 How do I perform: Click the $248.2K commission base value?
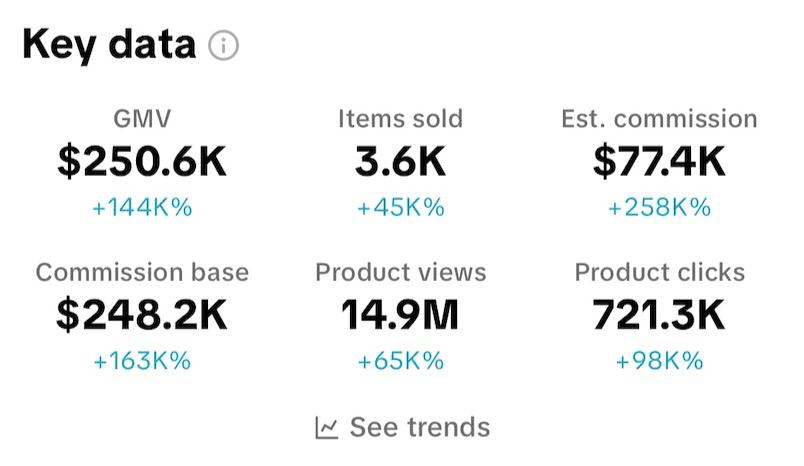click(x=142, y=315)
